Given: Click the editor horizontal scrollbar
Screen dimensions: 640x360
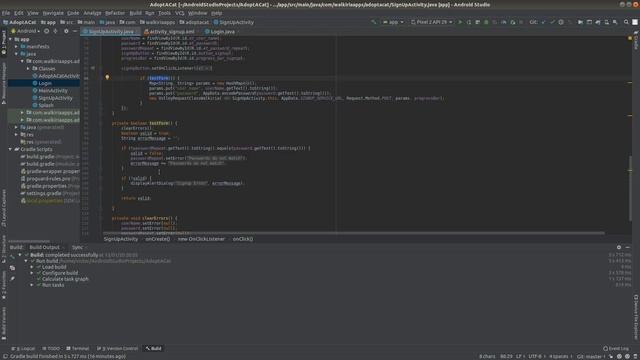Looking at the screenshot, I should pyautogui.click(x=353, y=233).
